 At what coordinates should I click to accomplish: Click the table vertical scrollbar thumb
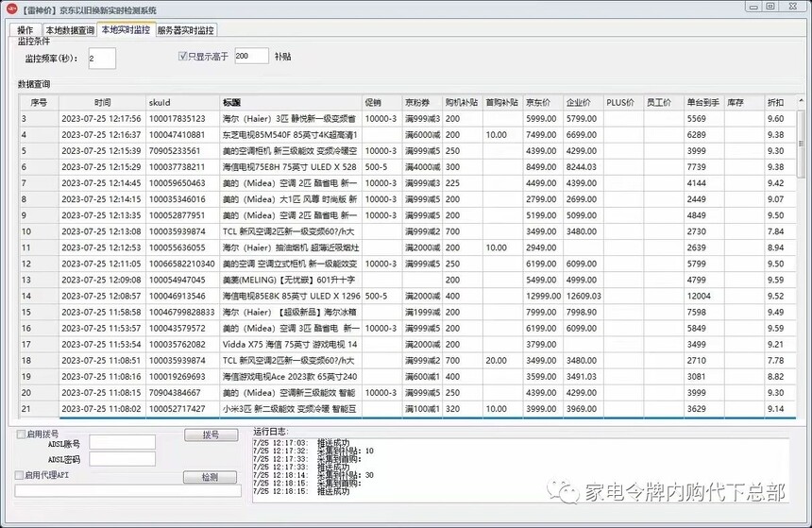click(x=801, y=145)
